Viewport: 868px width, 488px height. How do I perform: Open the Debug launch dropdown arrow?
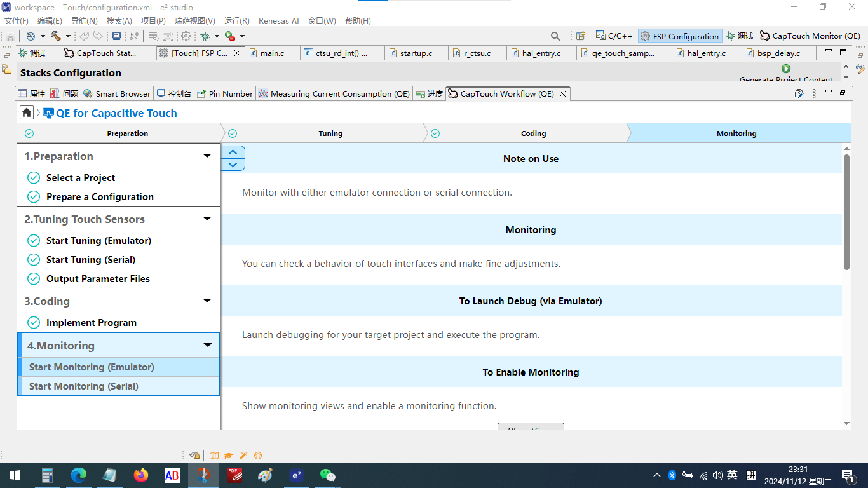[x=217, y=36]
